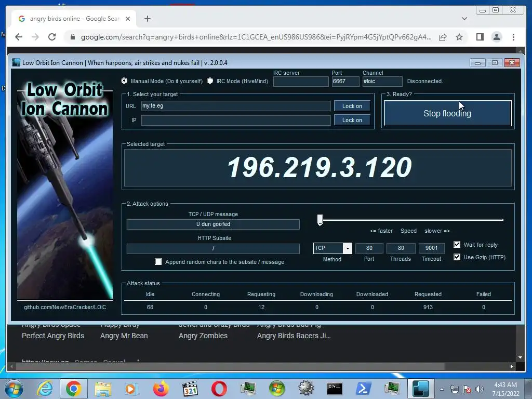Image resolution: width=532 pixels, height=399 pixels.
Task: Open Chrome three-dot menu
Action: 513,37
